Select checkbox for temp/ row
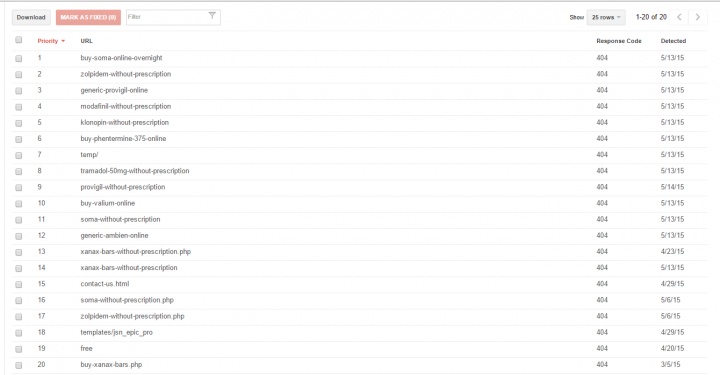This screenshot has width=720, height=375. [x=19, y=155]
